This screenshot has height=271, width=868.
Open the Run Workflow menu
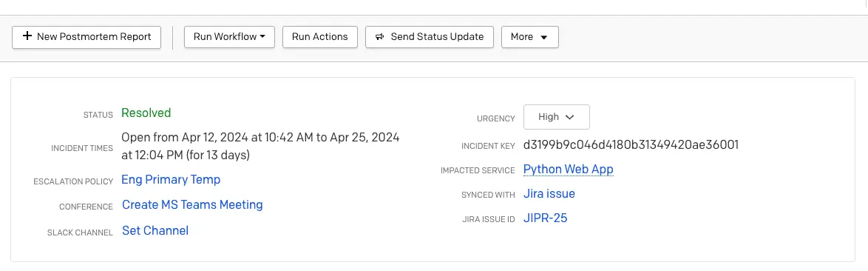coord(230,37)
